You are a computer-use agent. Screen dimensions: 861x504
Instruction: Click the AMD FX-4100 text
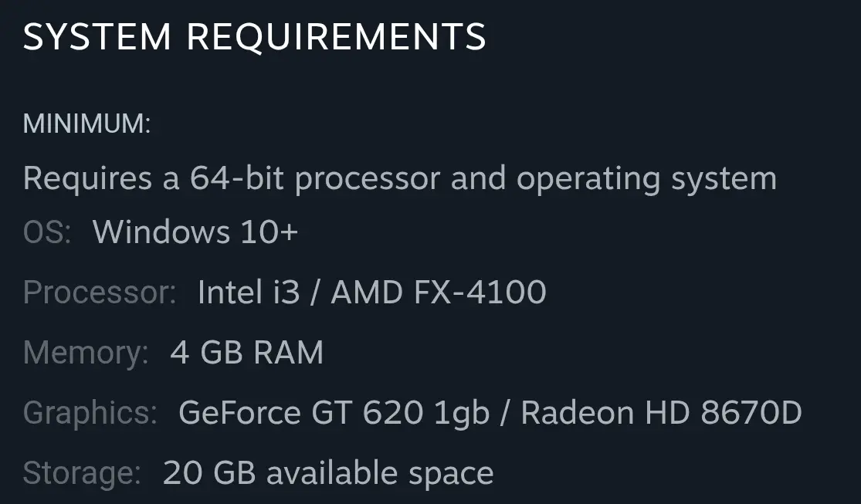[x=439, y=293]
